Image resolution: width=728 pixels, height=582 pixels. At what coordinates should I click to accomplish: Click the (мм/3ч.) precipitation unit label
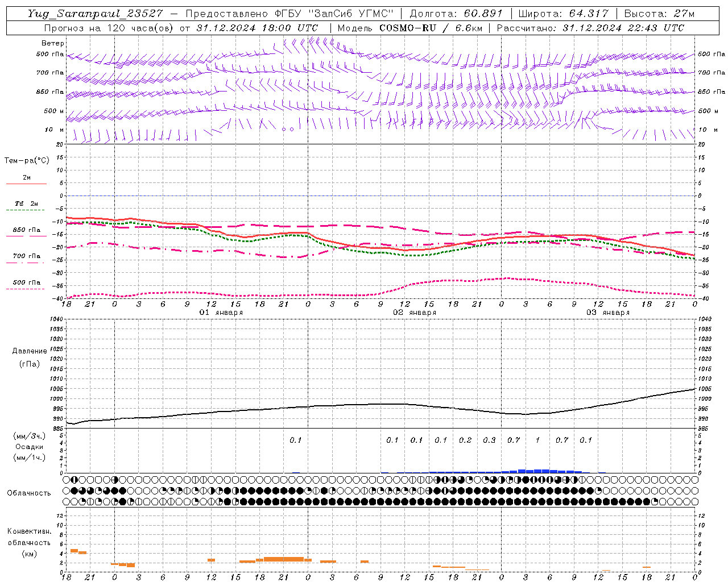[30, 436]
